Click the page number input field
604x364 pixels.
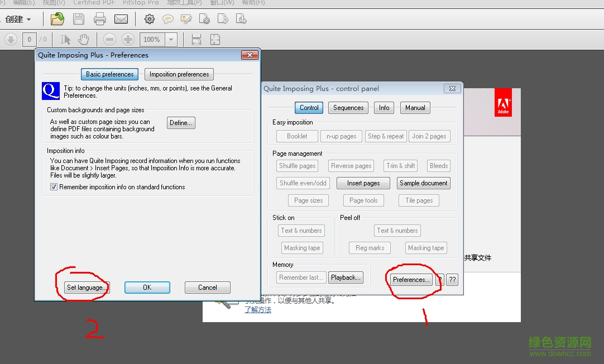[29, 39]
